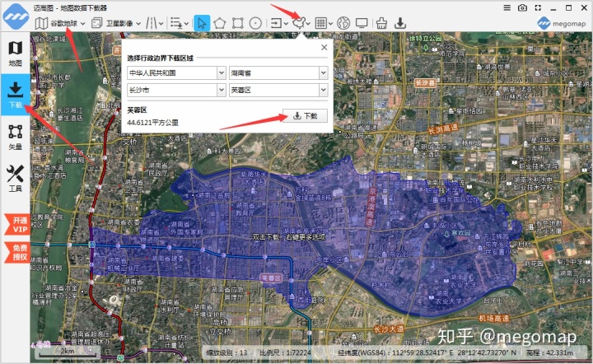Click the 比例尺 scale status text
593x364 pixels.
point(285,352)
